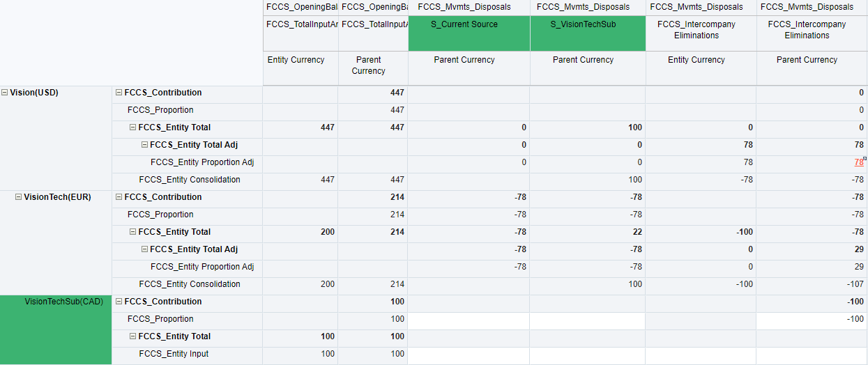The height and width of the screenshot is (365, 868).
Task: Select FCCS_Entity Consolidation label under Vision(USD)
Action: [x=190, y=180]
